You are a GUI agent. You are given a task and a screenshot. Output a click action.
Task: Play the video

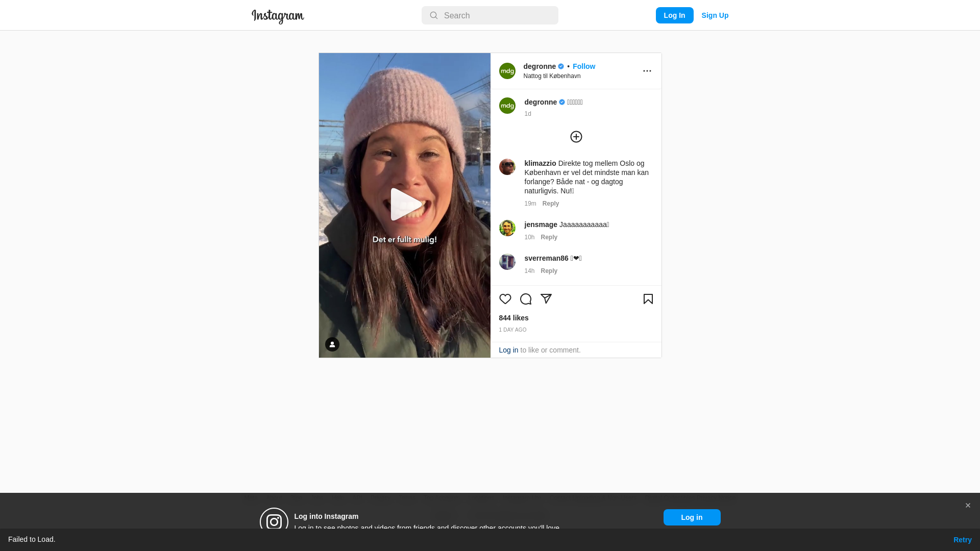(x=406, y=205)
